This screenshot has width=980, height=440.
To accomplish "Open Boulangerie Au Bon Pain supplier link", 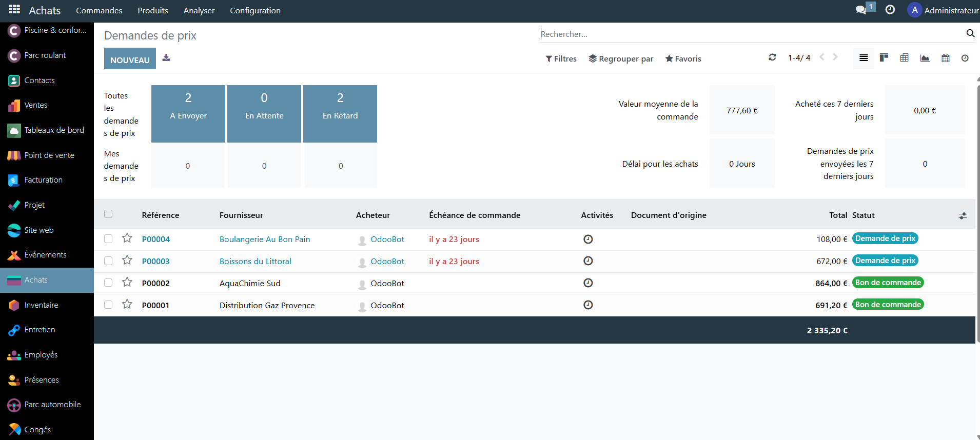I will point(265,239).
